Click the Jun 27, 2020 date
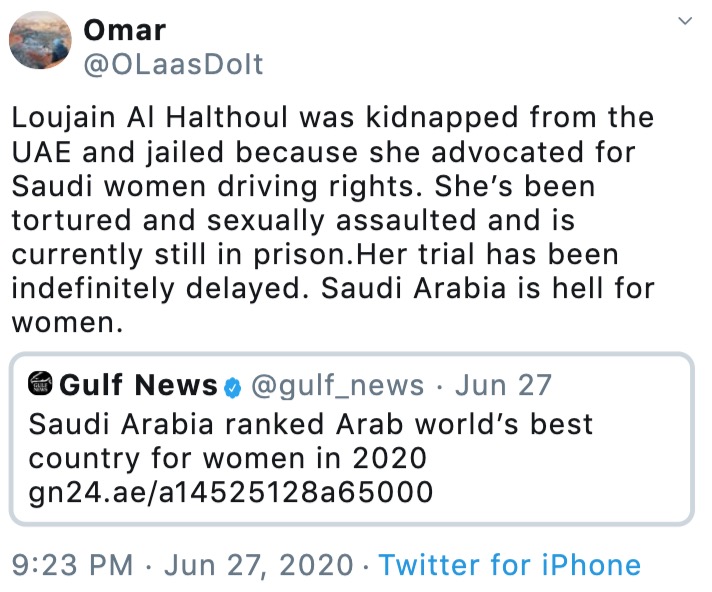This screenshot has width=712, height=592. pyautogui.click(x=256, y=565)
